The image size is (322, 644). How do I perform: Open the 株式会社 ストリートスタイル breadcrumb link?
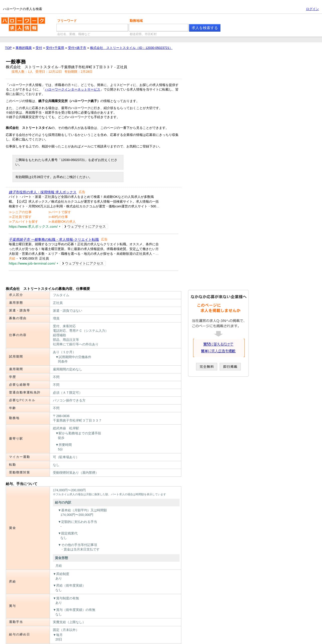click(x=131, y=48)
